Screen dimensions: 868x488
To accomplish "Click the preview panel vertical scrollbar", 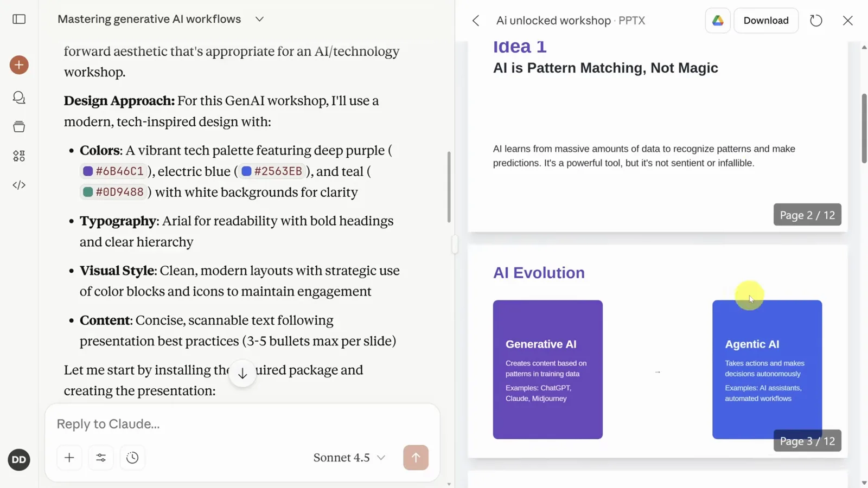I will [x=864, y=129].
